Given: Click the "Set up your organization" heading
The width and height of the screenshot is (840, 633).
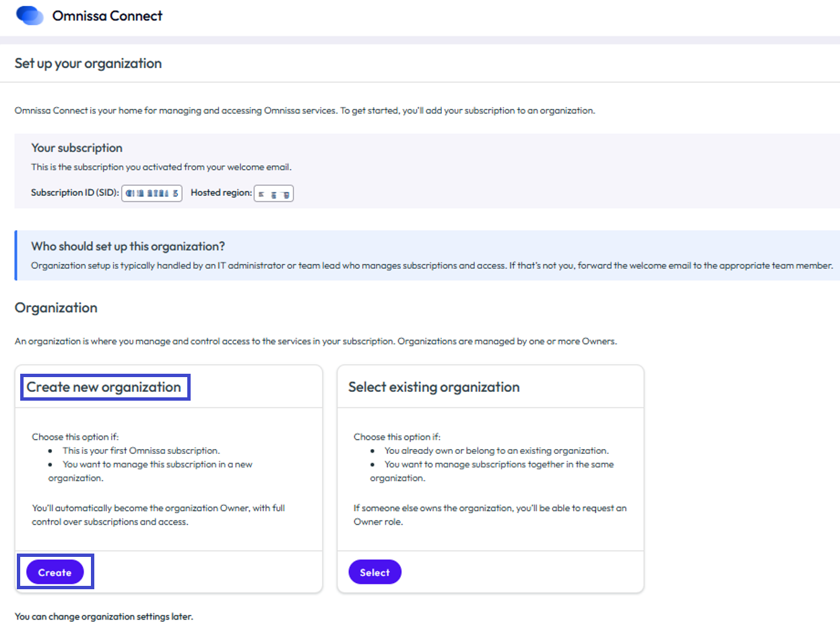Looking at the screenshot, I should [x=88, y=64].
